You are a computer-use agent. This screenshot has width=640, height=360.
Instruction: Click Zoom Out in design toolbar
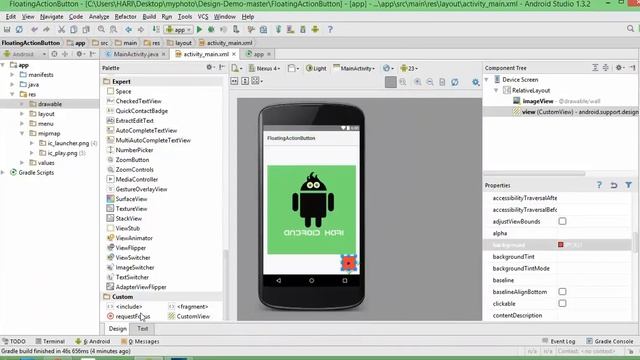point(429,82)
